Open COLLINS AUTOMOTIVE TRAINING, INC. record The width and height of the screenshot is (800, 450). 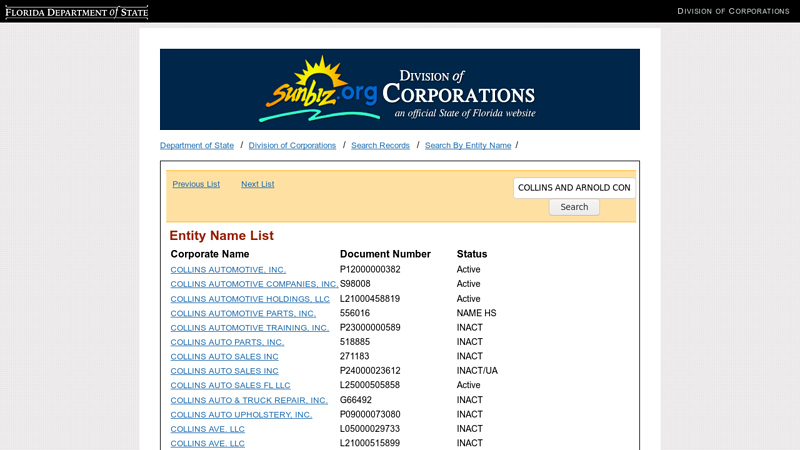pos(249,328)
